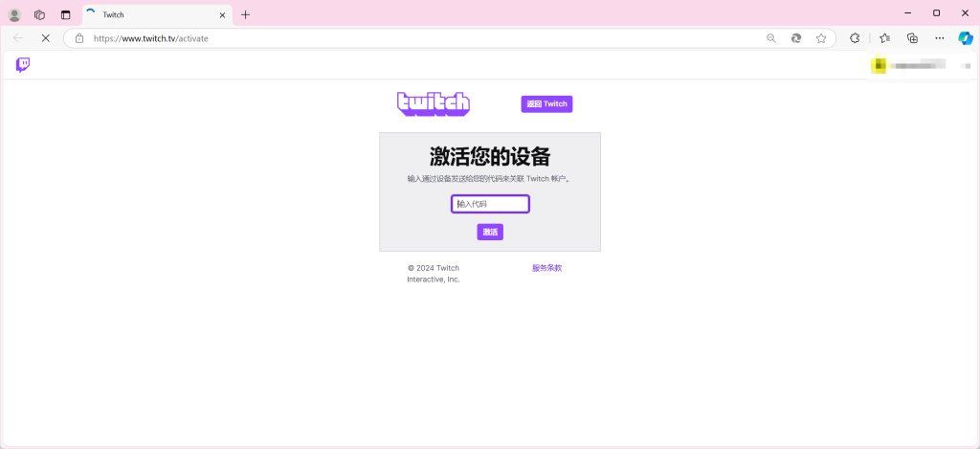Click the large Twitch wordmark logo
The height and width of the screenshot is (449, 980).
tap(434, 103)
